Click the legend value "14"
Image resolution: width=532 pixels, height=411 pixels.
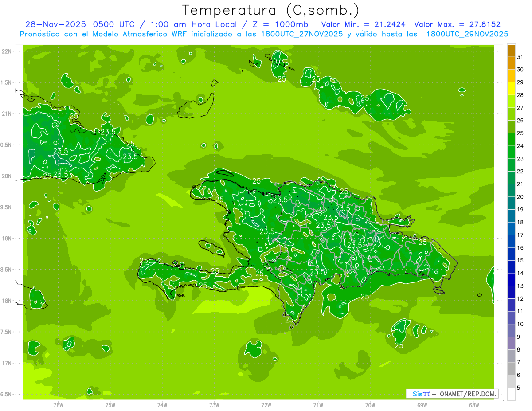tap(520, 273)
